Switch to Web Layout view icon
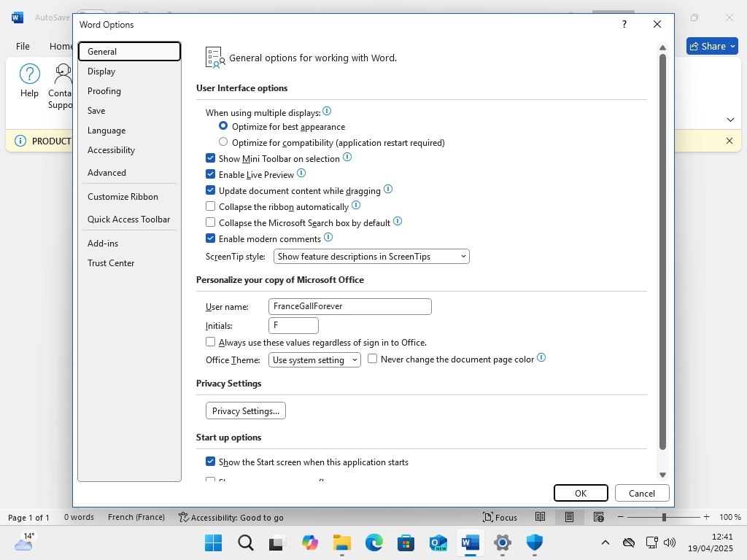 tap(598, 517)
